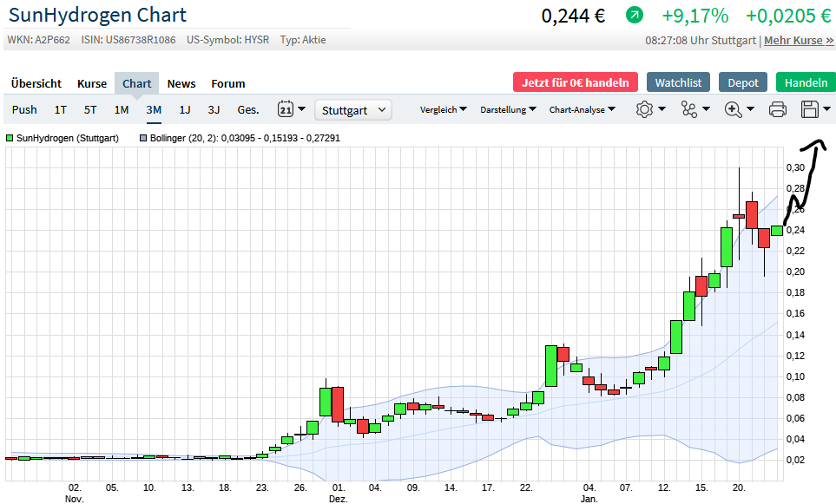Click the ISIN: US86738R1086 text
The image size is (836, 504).
click(128, 40)
